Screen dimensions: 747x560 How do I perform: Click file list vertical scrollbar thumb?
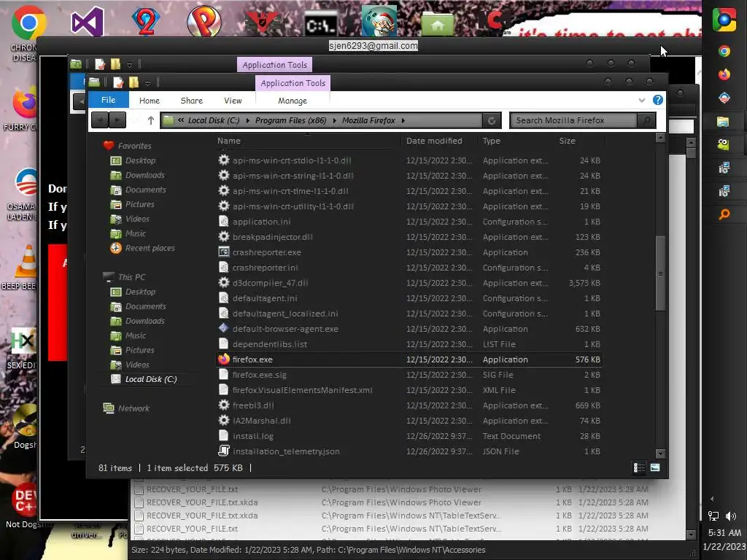tap(660, 273)
